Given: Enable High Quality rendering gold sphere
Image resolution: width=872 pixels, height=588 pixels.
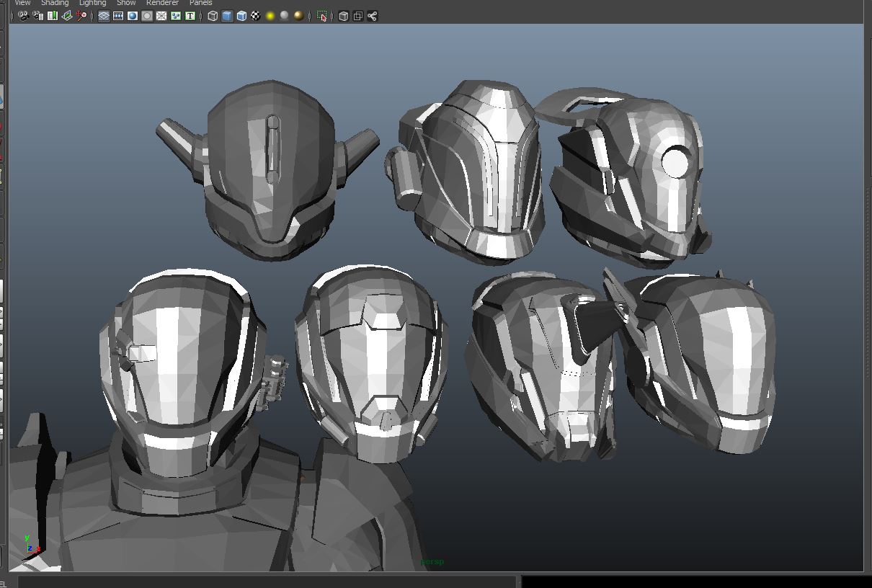Looking at the screenshot, I should click(x=299, y=16).
